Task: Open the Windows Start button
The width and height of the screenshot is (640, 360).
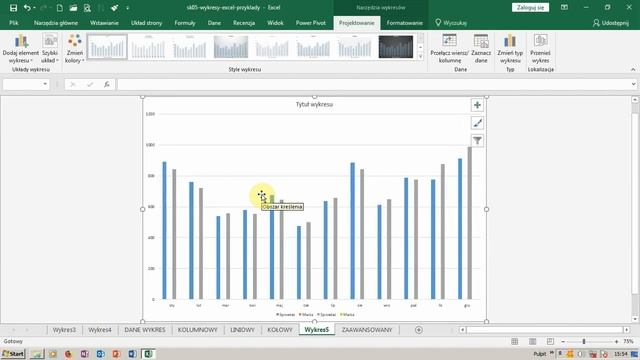Action: pyautogui.click(x=13, y=354)
